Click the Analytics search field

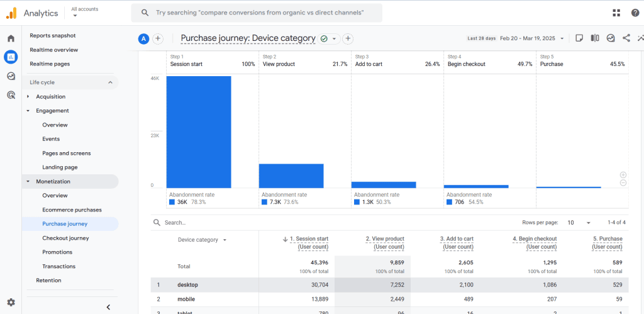257,13
